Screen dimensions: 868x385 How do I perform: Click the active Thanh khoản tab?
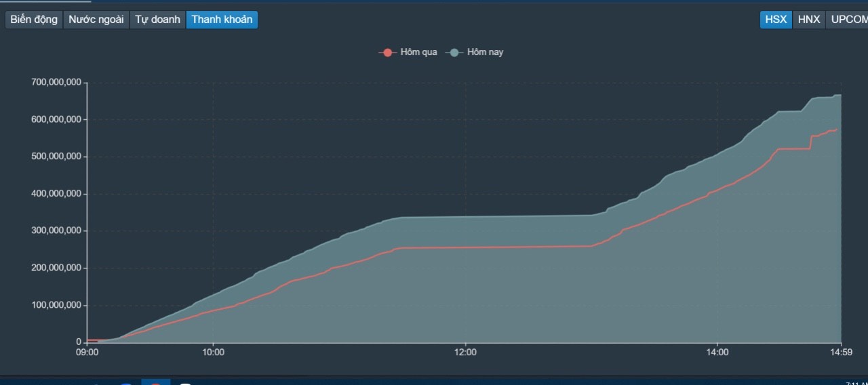(222, 20)
